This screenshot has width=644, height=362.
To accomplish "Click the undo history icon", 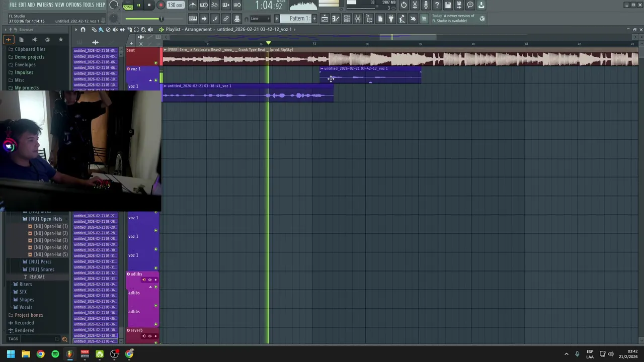I will tap(404, 5).
